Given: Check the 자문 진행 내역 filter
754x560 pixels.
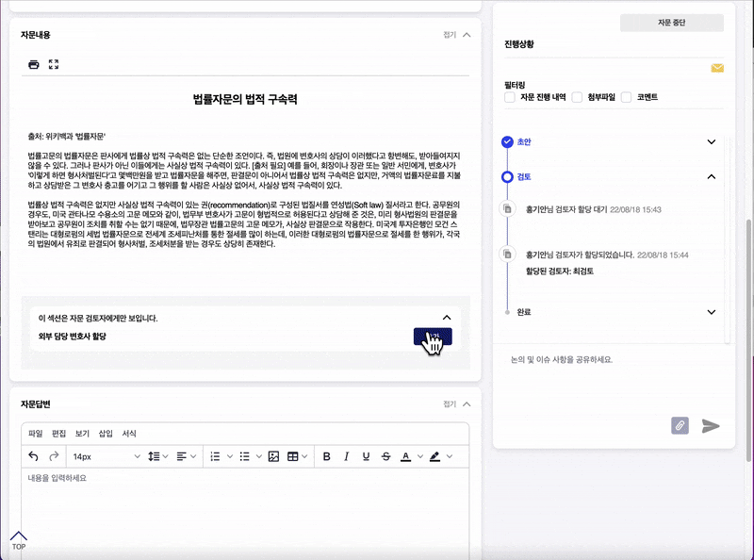Looking at the screenshot, I should click(510, 97).
